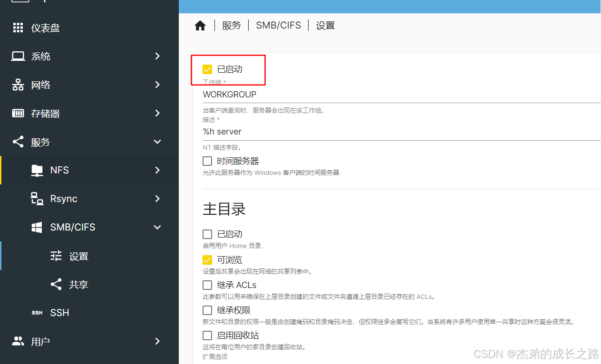Enable the 时间服务器 checkbox
Viewport: 601px width, 364px height.
coord(207,161)
